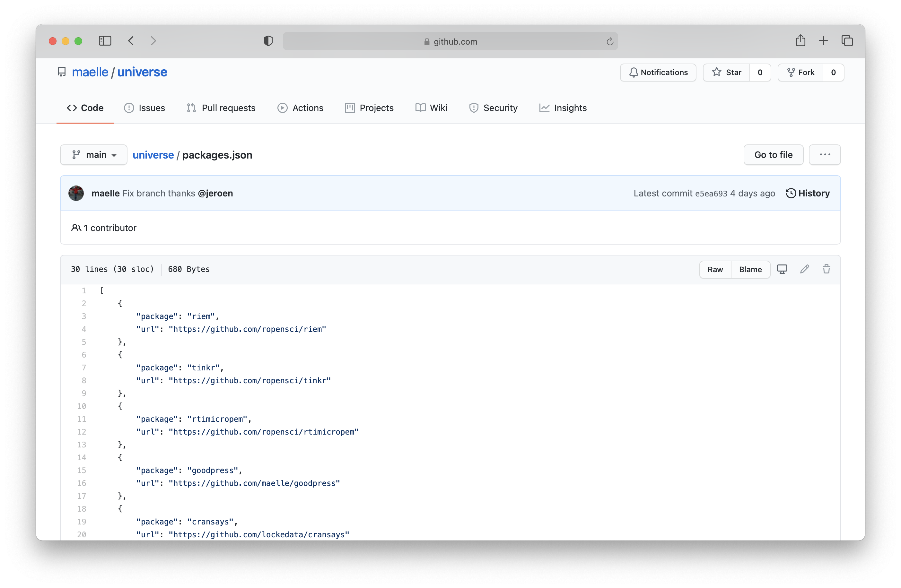Show Safari tab overview icon
The width and height of the screenshot is (901, 588).
pos(847,41)
